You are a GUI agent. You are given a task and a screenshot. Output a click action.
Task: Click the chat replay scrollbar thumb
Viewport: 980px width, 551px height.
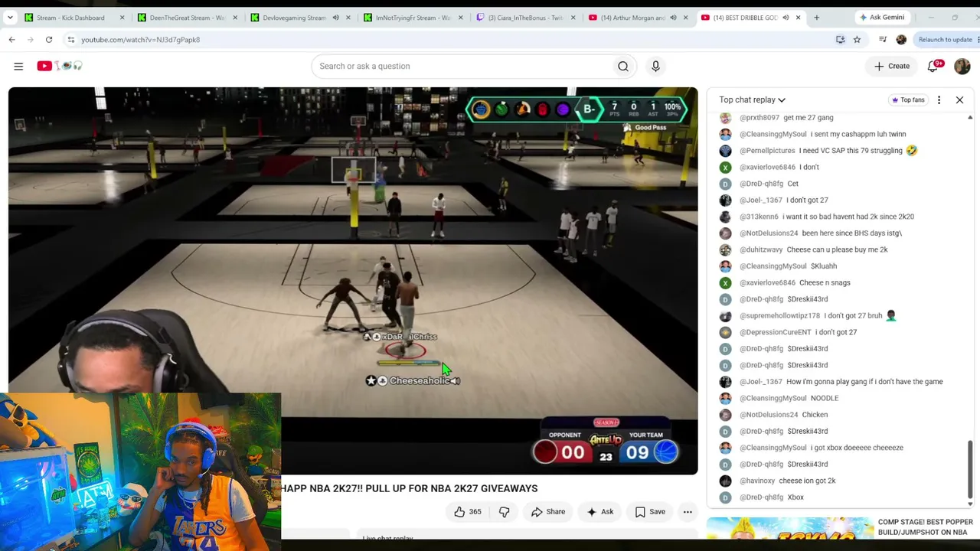pos(970,468)
